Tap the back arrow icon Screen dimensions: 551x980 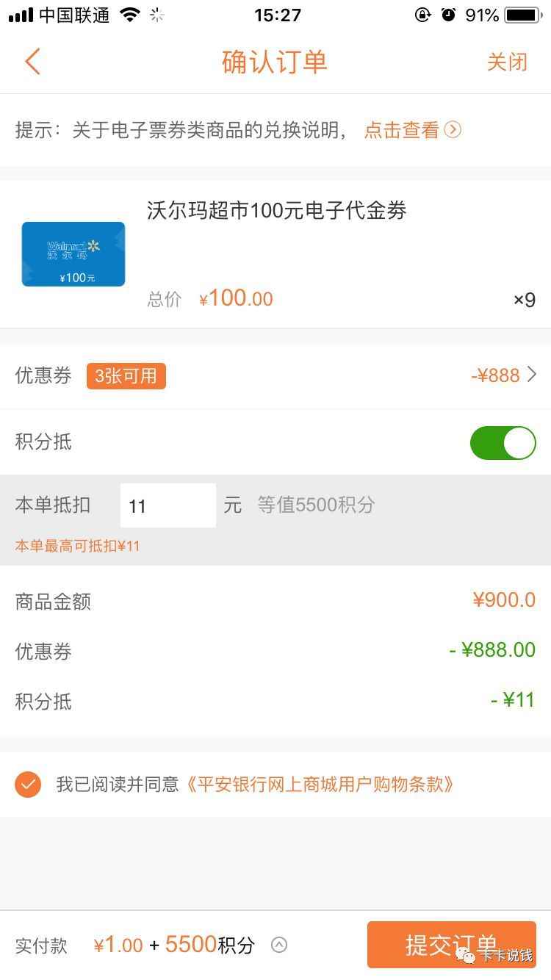pos(32,62)
